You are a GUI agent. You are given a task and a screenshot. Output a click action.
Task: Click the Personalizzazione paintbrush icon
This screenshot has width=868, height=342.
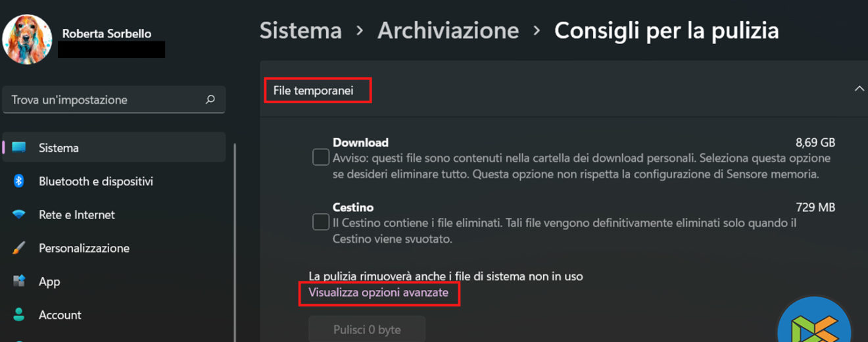coord(19,248)
